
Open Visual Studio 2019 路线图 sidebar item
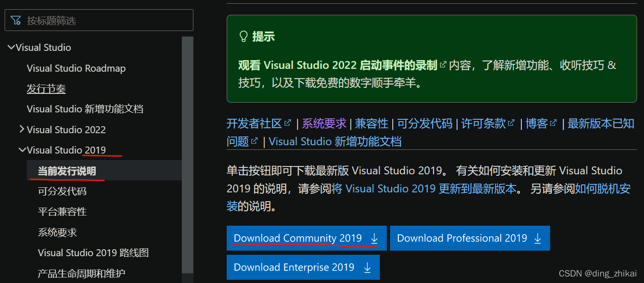coord(93,253)
